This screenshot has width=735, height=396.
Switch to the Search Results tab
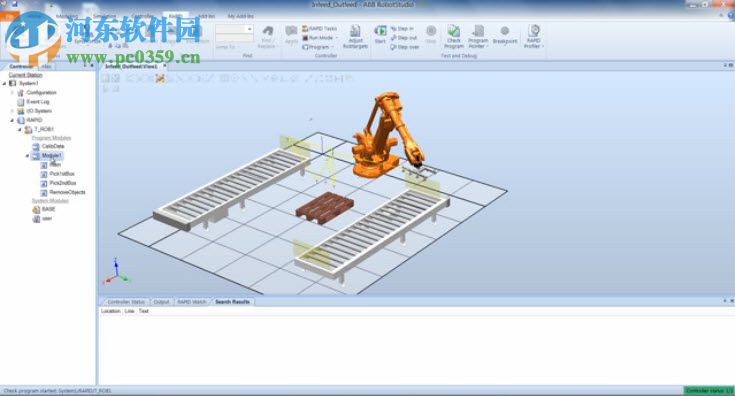coord(232,302)
